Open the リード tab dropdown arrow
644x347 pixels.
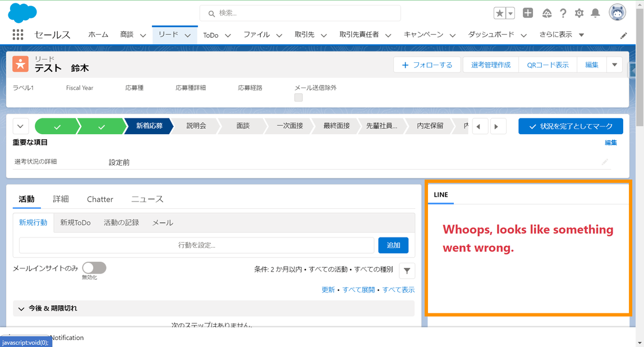tap(188, 35)
